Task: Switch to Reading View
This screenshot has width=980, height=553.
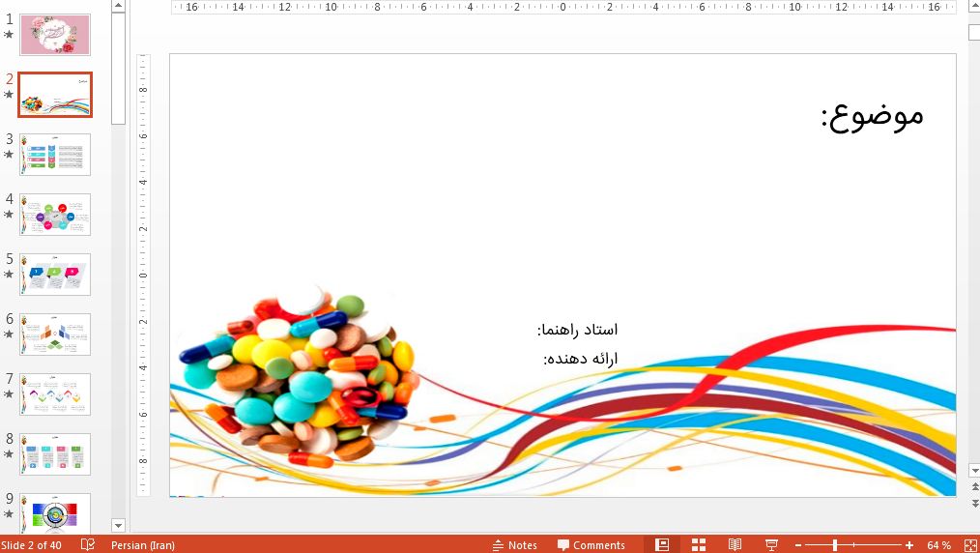Action: pos(735,545)
